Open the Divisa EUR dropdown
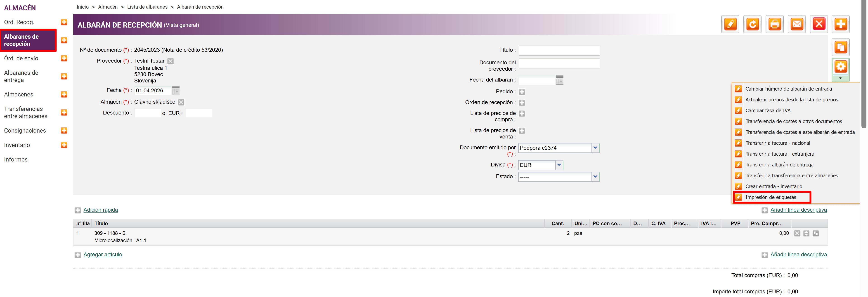This screenshot has height=297, width=868. [x=559, y=165]
